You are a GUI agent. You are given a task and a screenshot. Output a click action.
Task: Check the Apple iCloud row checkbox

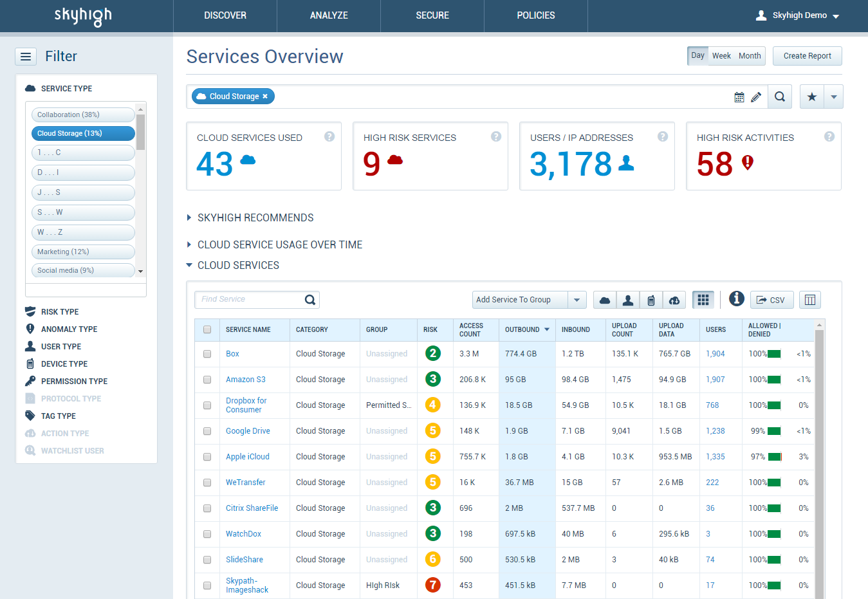click(x=207, y=457)
